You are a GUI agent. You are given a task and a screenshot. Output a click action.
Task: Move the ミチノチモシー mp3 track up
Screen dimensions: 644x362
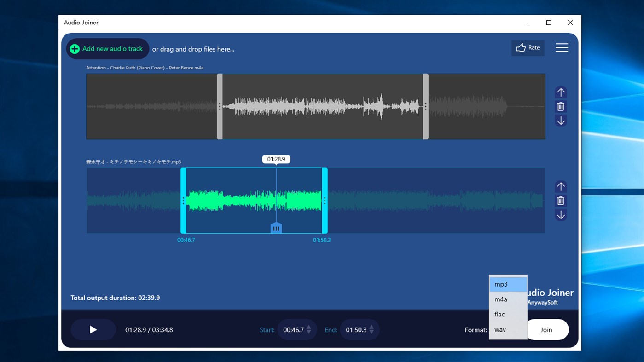561,186
